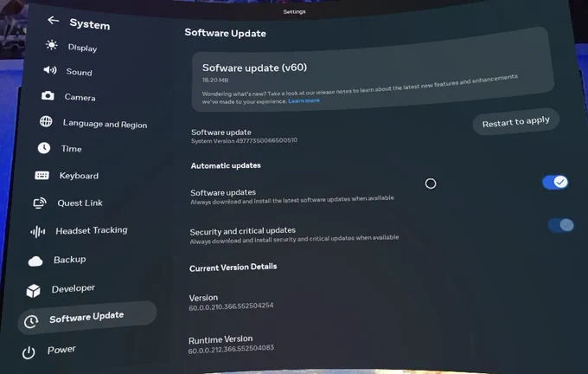Click the Display sun icon
Image resolution: width=588 pixels, height=374 pixels.
51,45
